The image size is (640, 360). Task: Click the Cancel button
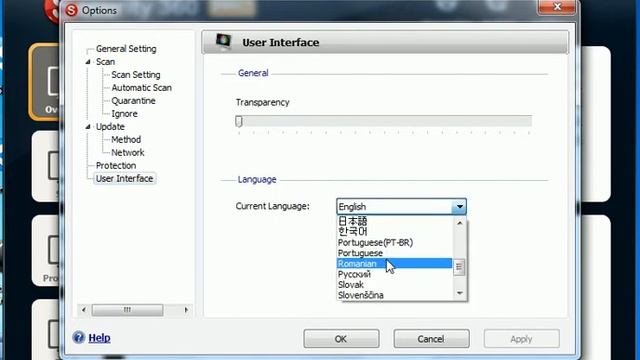(431, 339)
